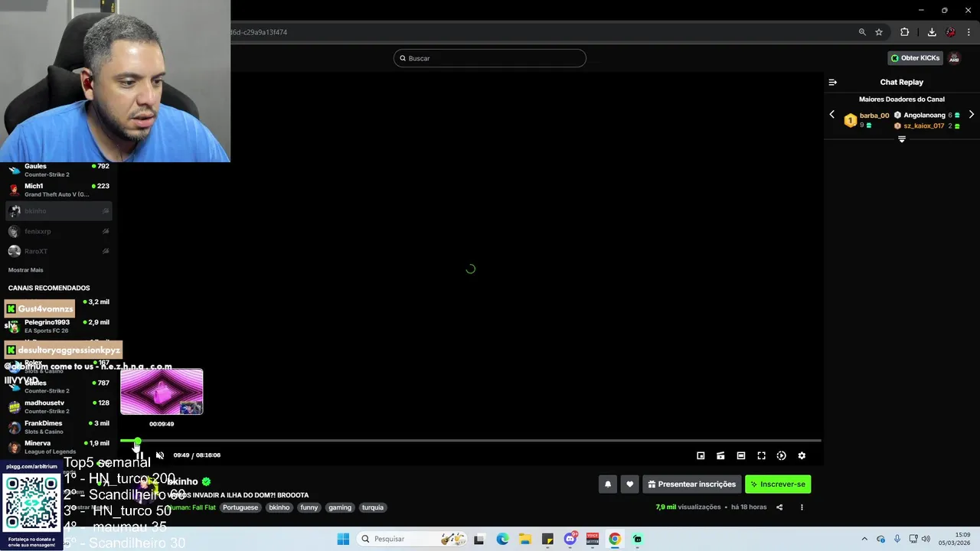This screenshot has height=551, width=980.
Task: Open madhousetv recommended channel
Action: (59, 406)
